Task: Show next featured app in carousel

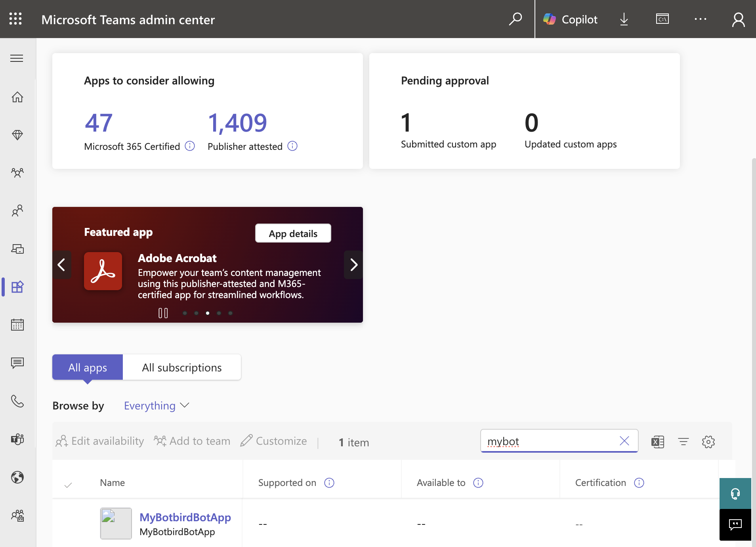Action: pyautogui.click(x=353, y=265)
